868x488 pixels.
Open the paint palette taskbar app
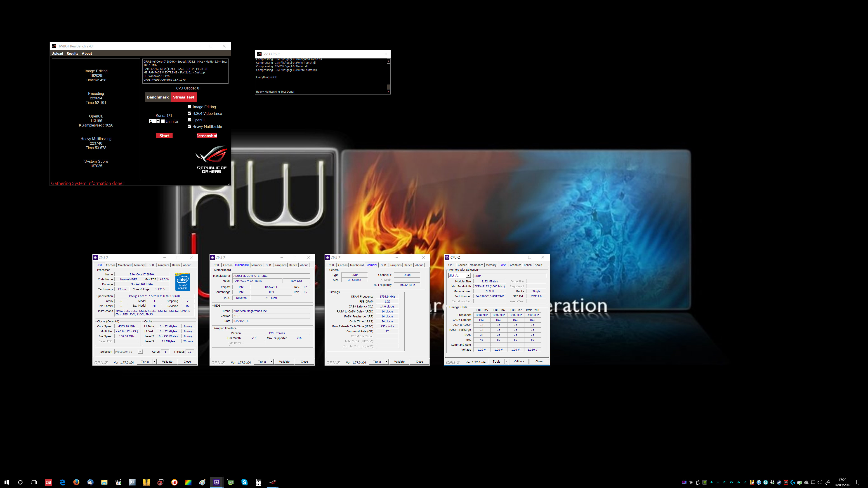(202, 482)
